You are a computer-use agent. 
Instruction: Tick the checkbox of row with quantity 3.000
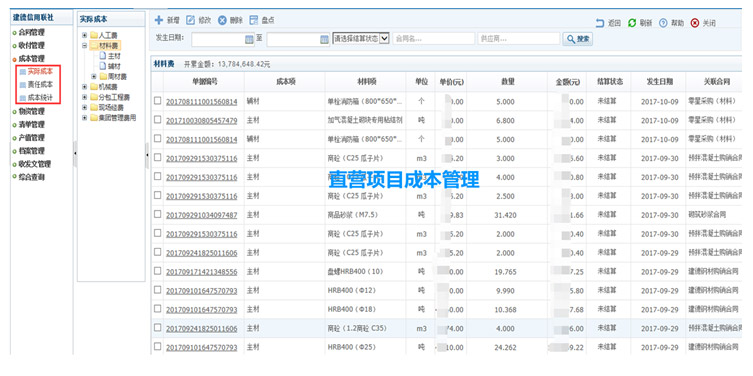click(158, 158)
